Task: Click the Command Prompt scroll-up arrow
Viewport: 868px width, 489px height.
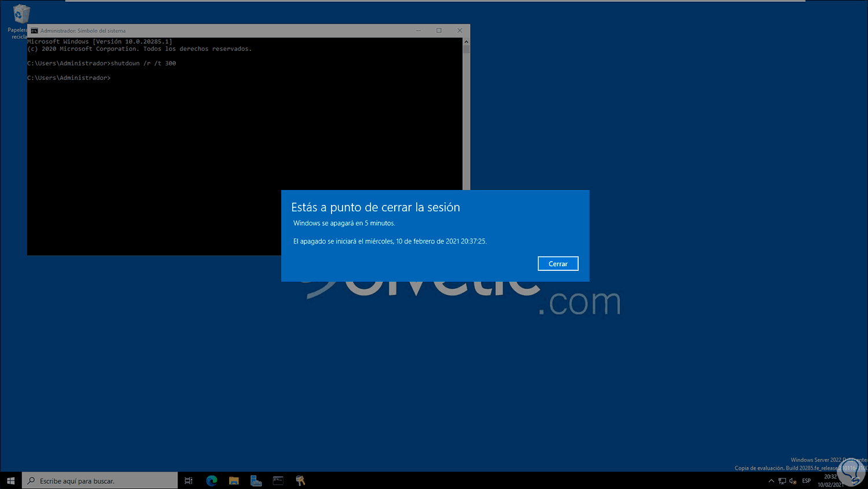Action: click(466, 42)
